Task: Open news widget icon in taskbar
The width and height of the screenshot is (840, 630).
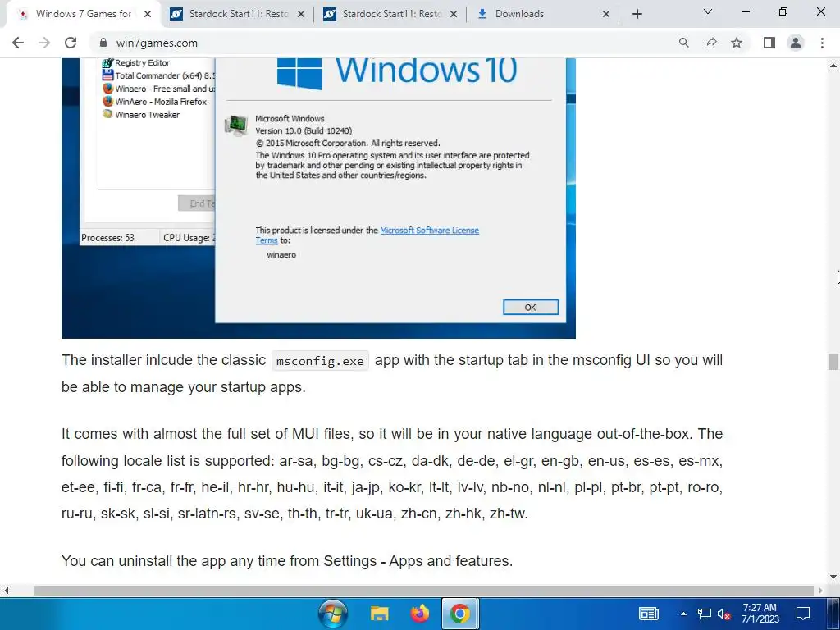Action: click(x=648, y=614)
